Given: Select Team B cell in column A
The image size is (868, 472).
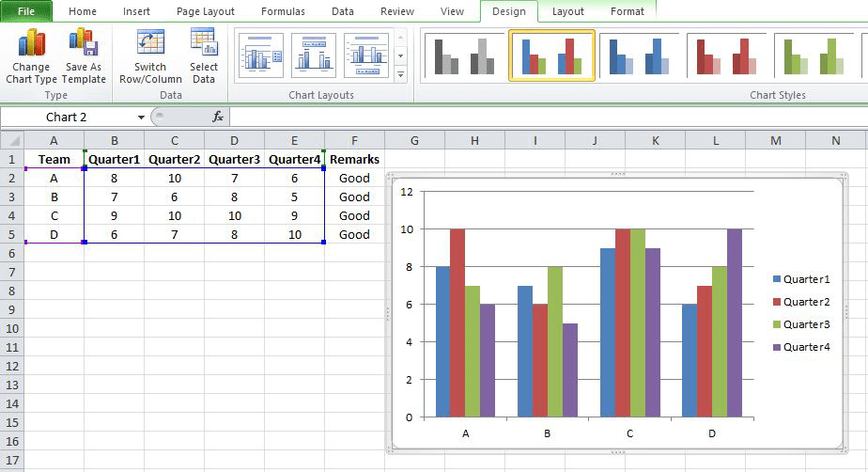Looking at the screenshot, I should tap(54, 197).
